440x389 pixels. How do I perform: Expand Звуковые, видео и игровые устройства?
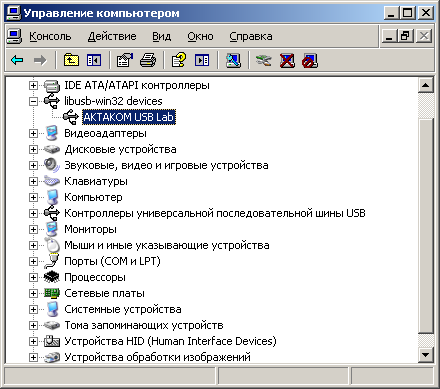point(33,165)
